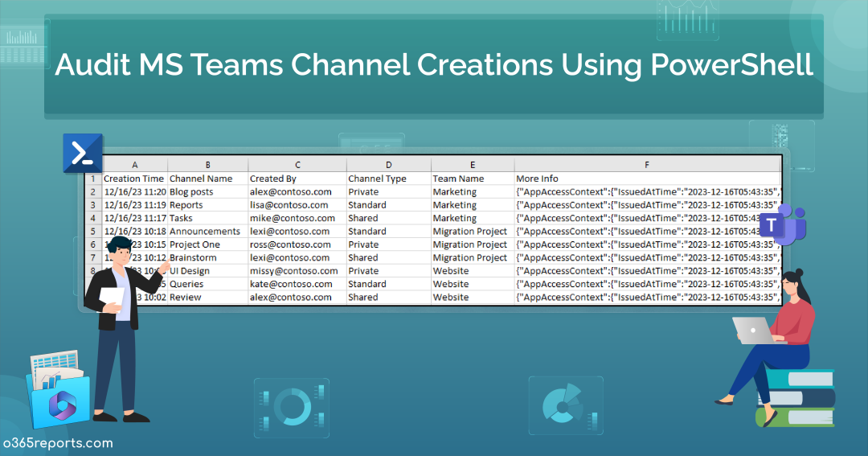Viewport: 868px width, 456px height.
Task: Click the "Announcements" channel cell
Action: pyautogui.click(x=207, y=232)
